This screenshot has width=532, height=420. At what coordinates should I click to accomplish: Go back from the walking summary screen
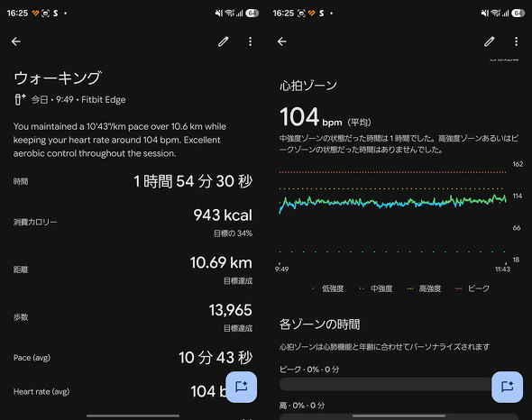pyautogui.click(x=16, y=41)
